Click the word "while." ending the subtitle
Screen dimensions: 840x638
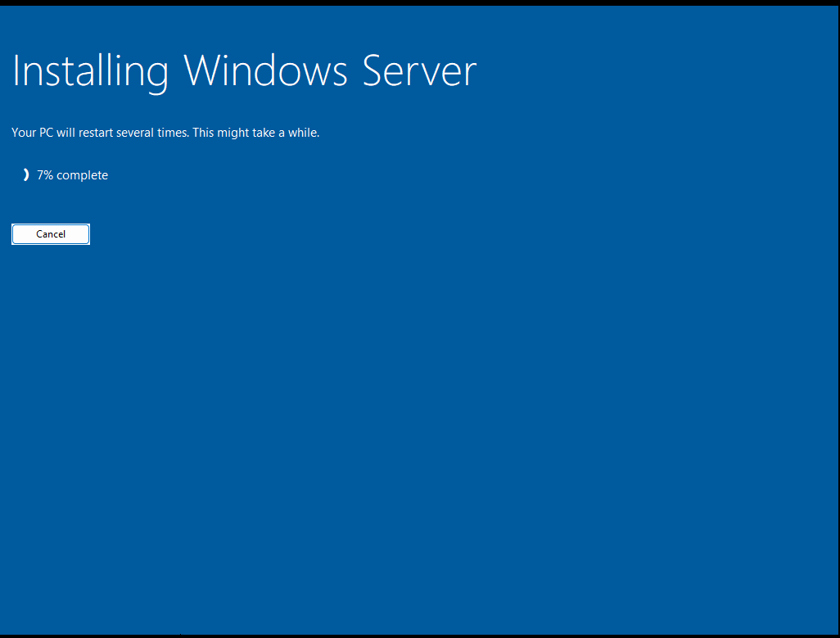304,133
